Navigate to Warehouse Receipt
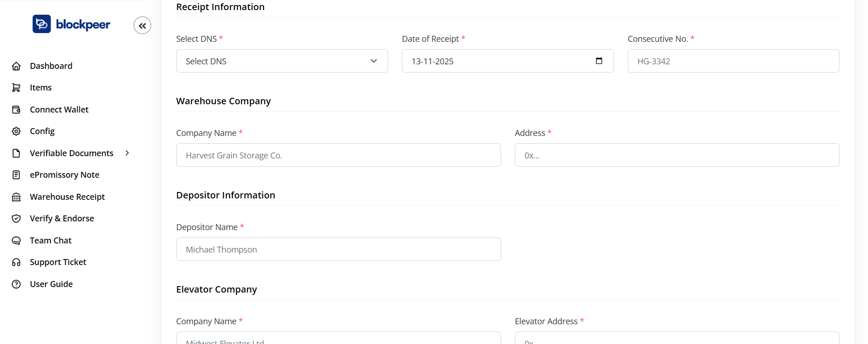 (x=67, y=197)
